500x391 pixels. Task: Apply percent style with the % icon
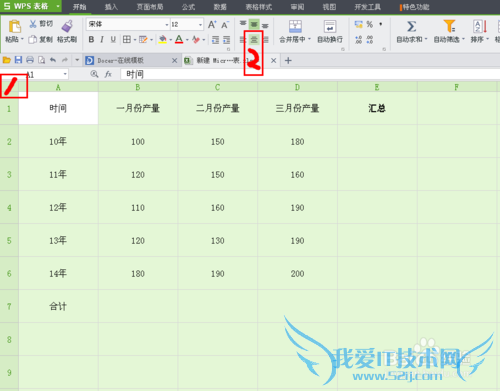pos(370,24)
